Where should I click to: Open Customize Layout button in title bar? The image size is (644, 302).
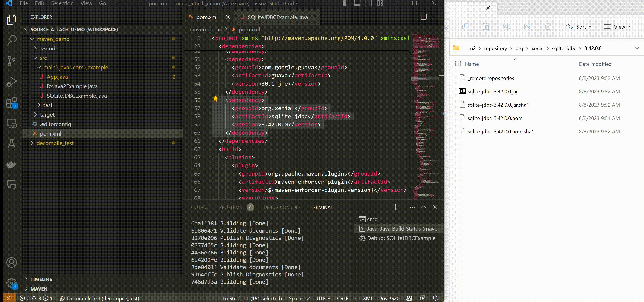coord(380,3)
